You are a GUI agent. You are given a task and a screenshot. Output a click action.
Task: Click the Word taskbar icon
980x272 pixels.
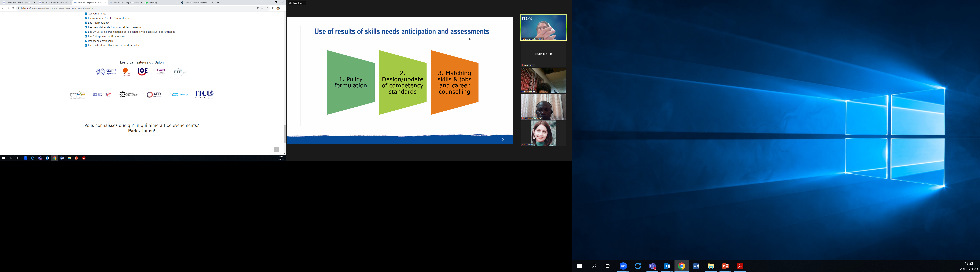click(696, 266)
